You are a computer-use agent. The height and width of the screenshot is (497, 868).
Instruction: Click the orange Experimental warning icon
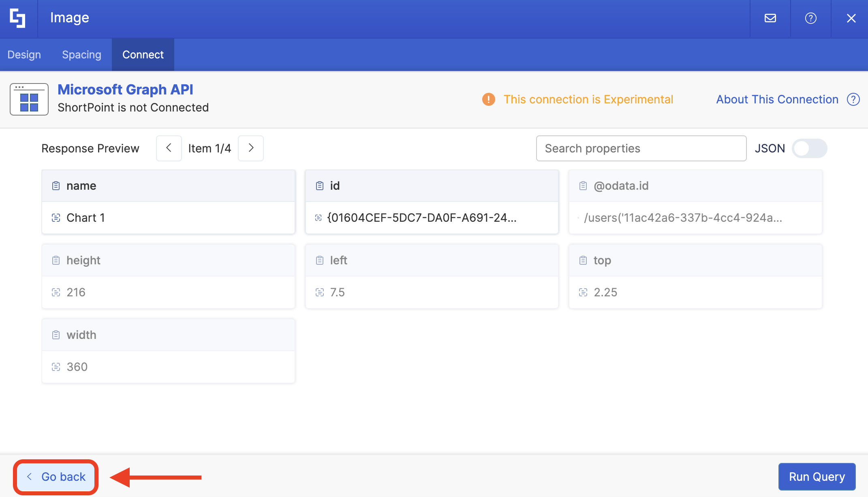pyautogui.click(x=489, y=99)
